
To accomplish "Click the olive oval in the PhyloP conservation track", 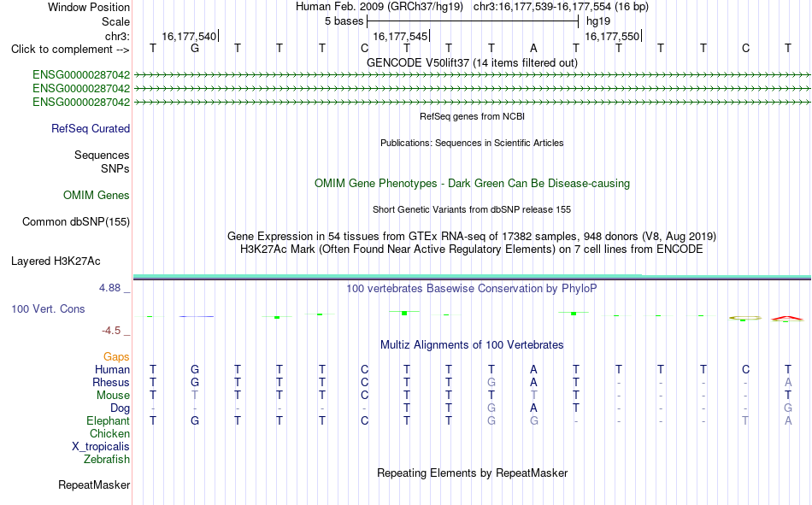I will pos(745,318).
